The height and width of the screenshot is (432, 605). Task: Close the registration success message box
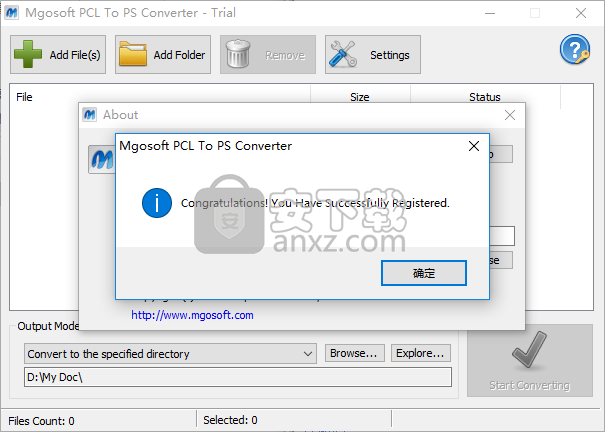[x=474, y=146]
